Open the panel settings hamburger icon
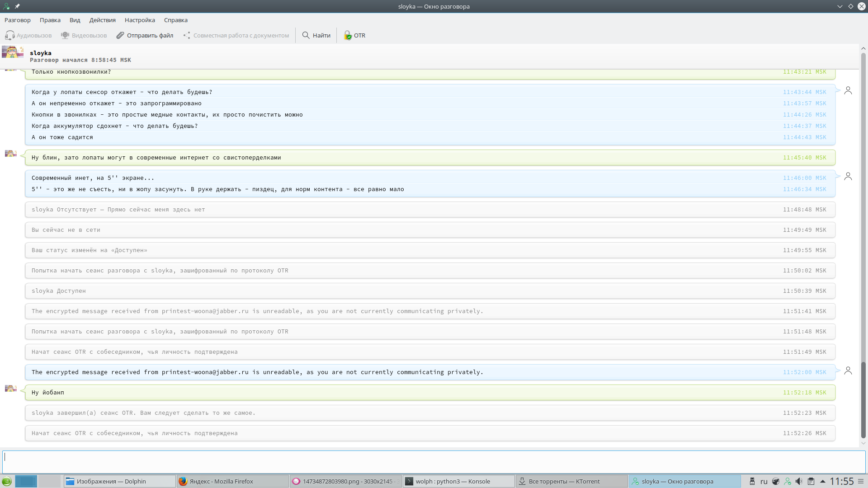The width and height of the screenshot is (868, 488). [x=861, y=481]
